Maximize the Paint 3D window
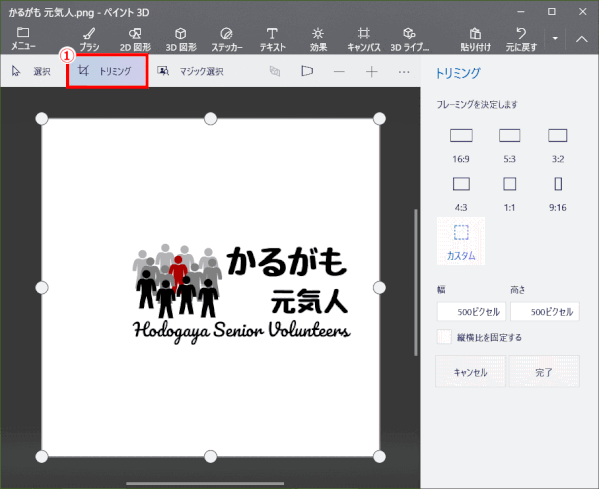The image size is (599, 489). (x=552, y=12)
